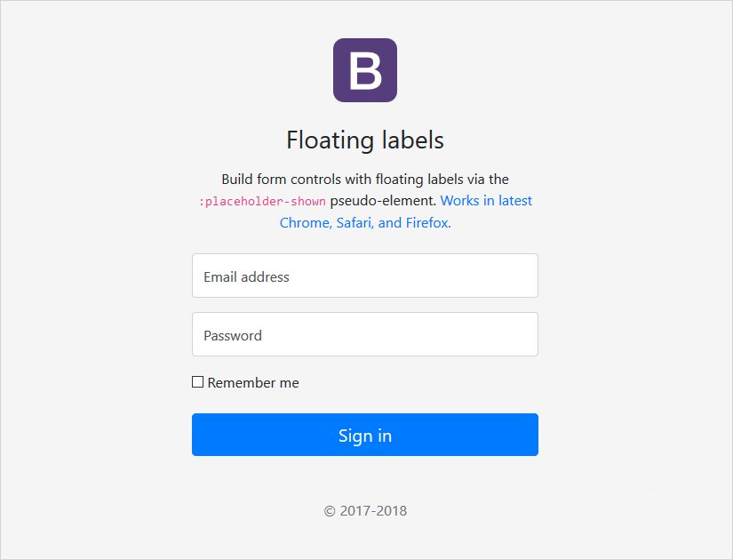Click the © 2017-2018 footer text

365,511
